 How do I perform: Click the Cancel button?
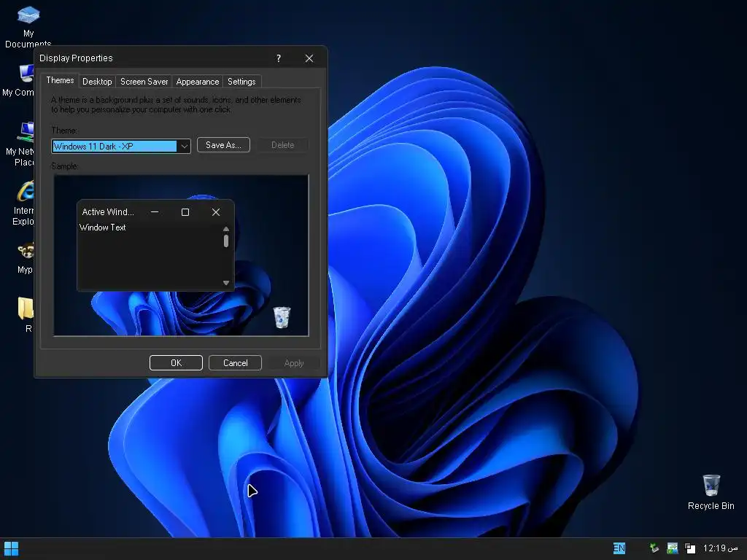(x=236, y=363)
